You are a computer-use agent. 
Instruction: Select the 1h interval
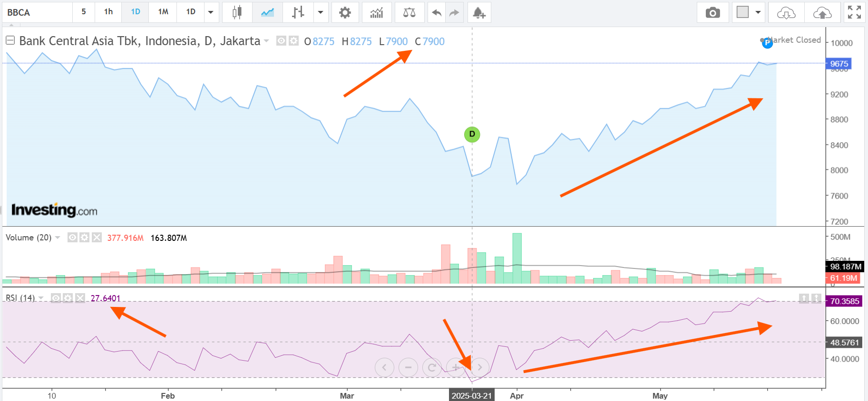108,12
